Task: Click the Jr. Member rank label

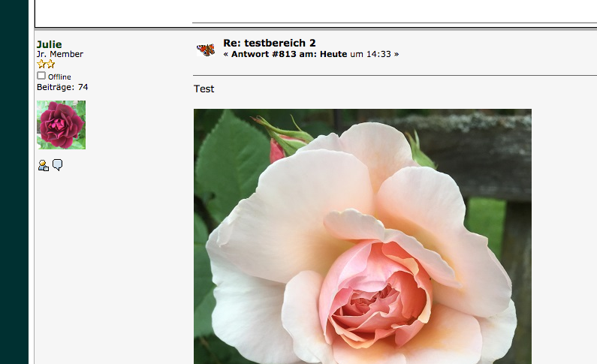Action: click(x=60, y=54)
